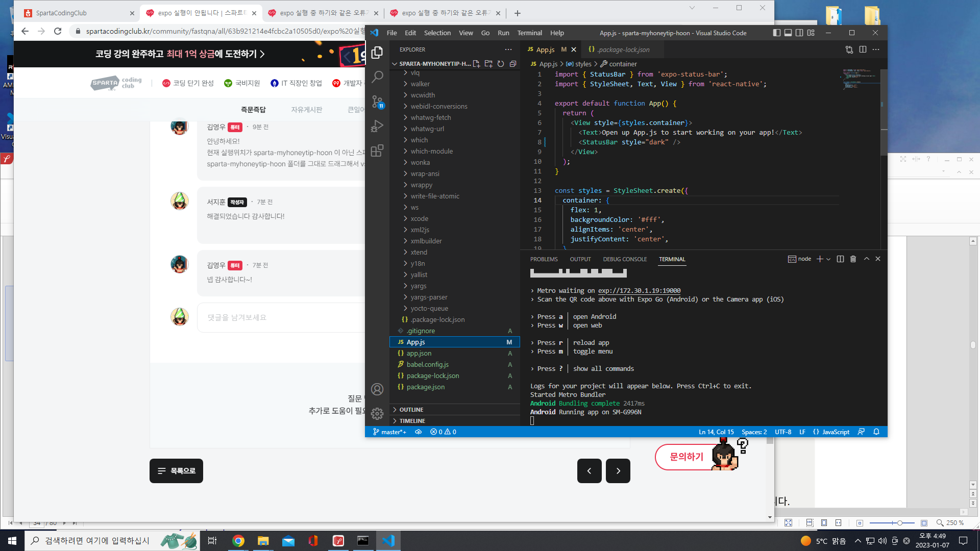Go to previous post with left arrow button
Image resolution: width=980 pixels, height=551 pixels.
click(x=590, y=471)
